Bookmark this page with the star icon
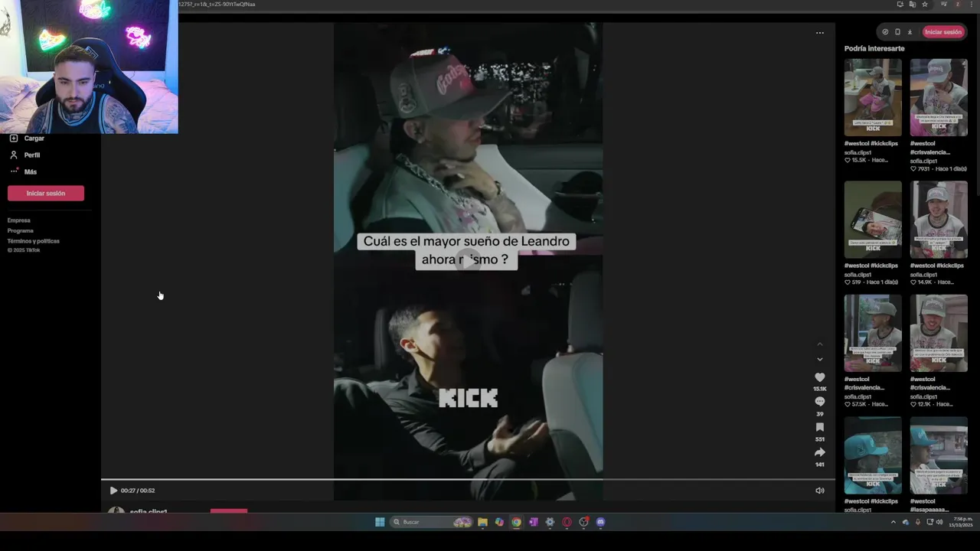The height and width of the screenshot is (551, 980). (925, 4)
